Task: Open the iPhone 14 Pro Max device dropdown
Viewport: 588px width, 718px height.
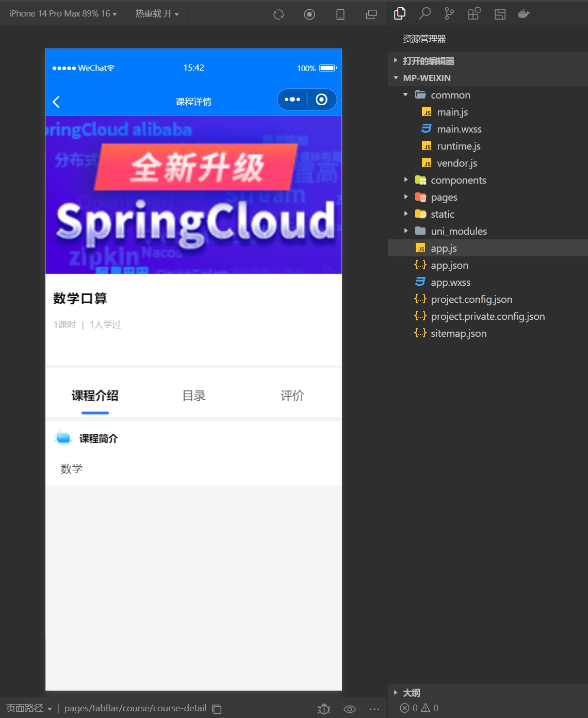Action: click(63, 14)
